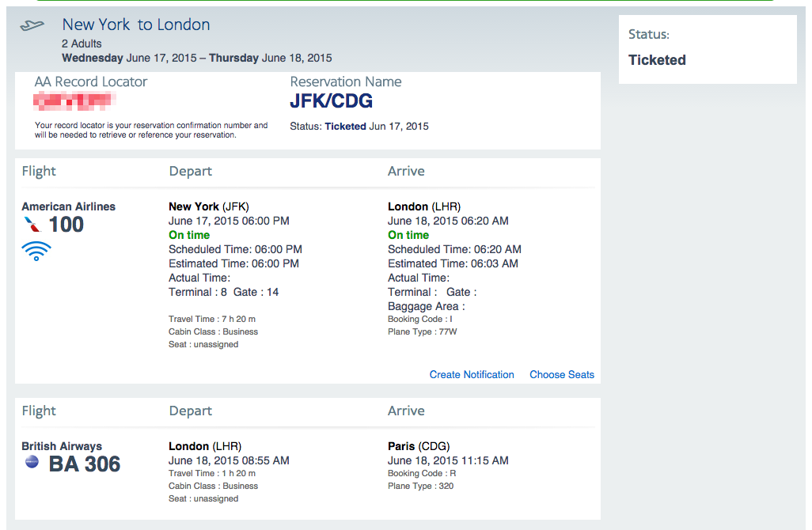Click the blurred AA Record Locator code

[75, 100]
